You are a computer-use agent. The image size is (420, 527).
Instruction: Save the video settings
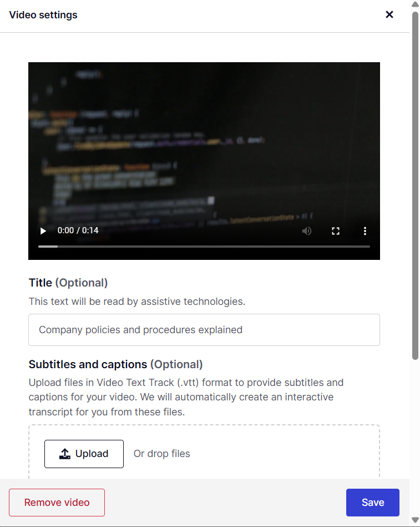point(373,503)
